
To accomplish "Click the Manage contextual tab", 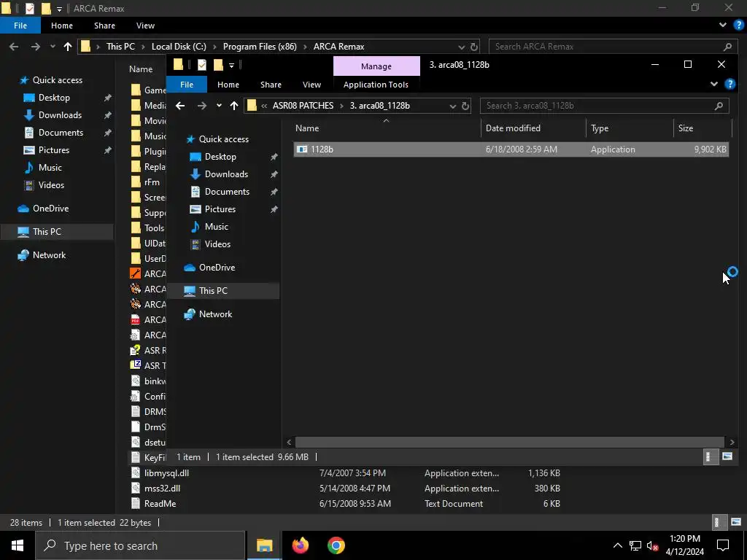I will pos(376,66).
